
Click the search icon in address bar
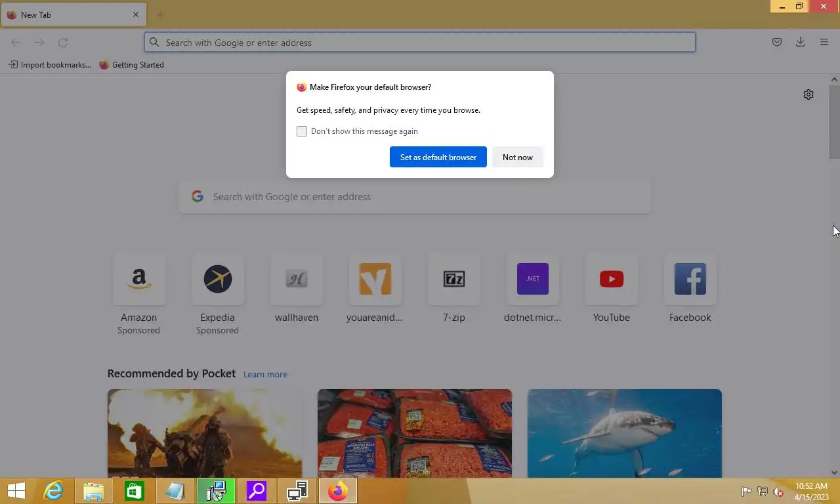(x=154, y=43)
